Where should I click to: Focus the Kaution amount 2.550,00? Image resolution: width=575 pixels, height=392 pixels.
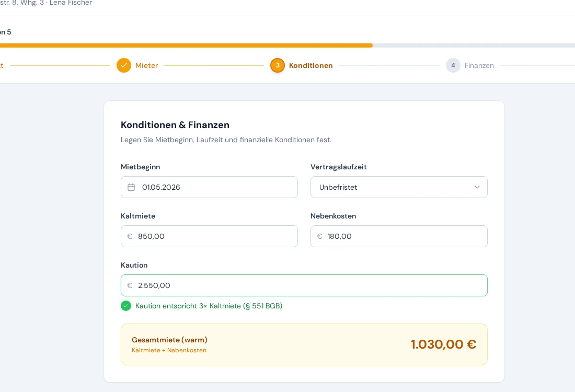pyautogui.click(x=308, y=285)
